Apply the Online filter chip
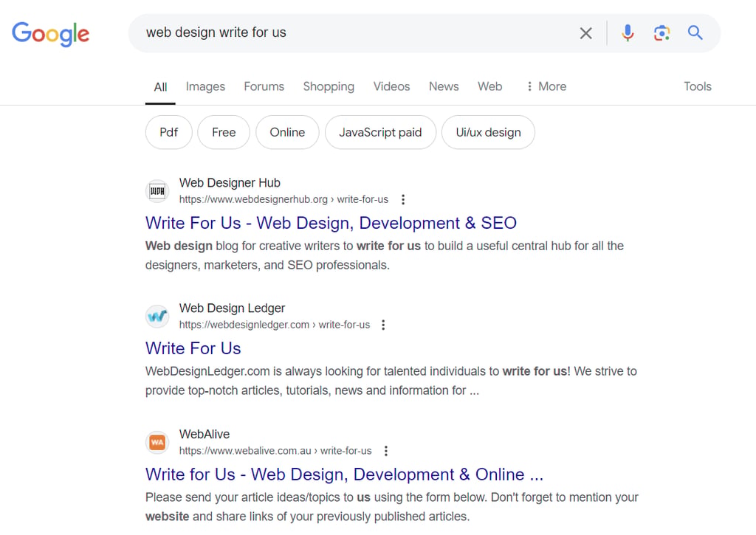Screen dimensions: 756x535 coord(287,132)
